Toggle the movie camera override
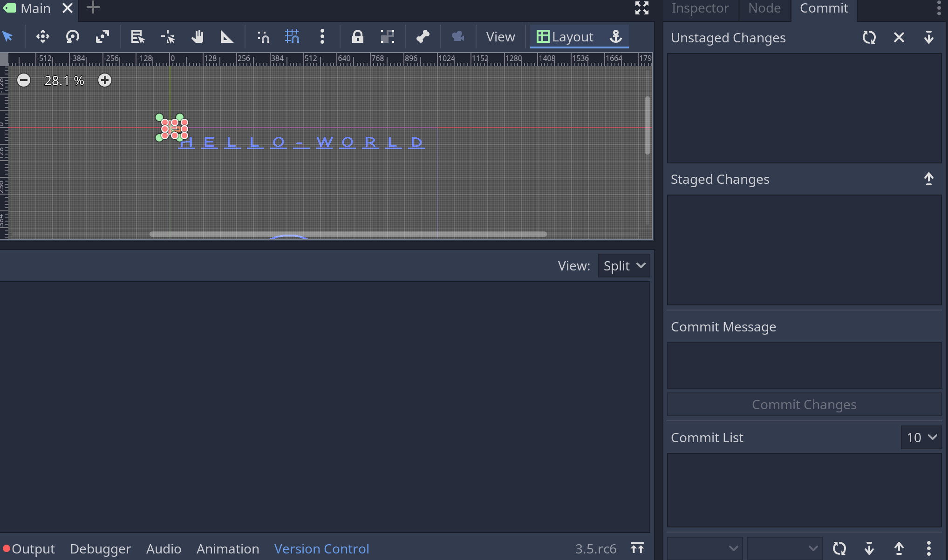Screen dimensions: 948x560 coord(457,37)
